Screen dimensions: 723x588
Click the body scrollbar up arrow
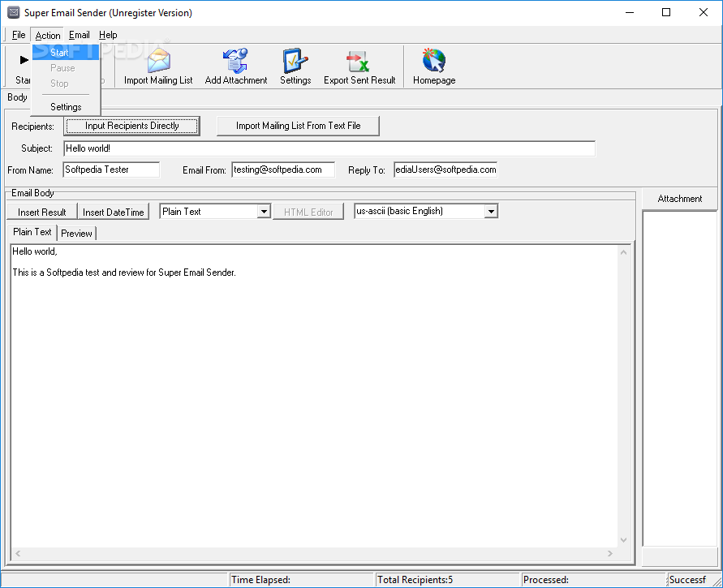coord(623,252)
